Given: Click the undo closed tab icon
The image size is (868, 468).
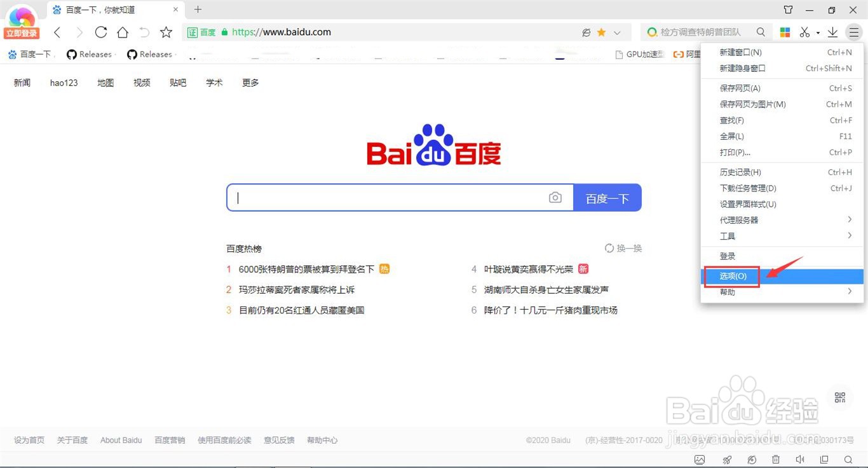Looking at the screenshot, I should (144, 32).
